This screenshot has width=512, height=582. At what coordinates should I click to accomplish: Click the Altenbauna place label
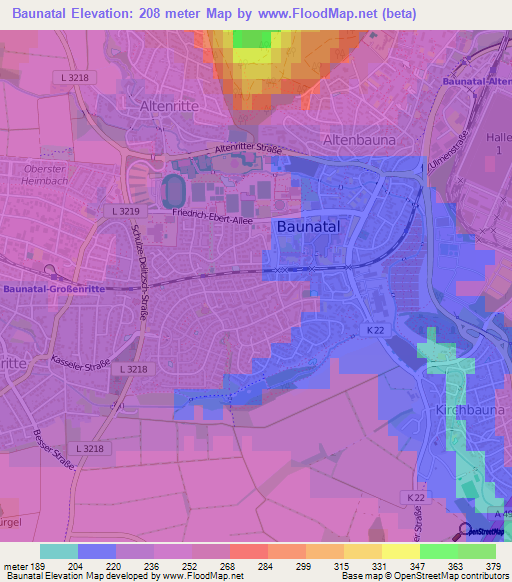tap(359, 140)
